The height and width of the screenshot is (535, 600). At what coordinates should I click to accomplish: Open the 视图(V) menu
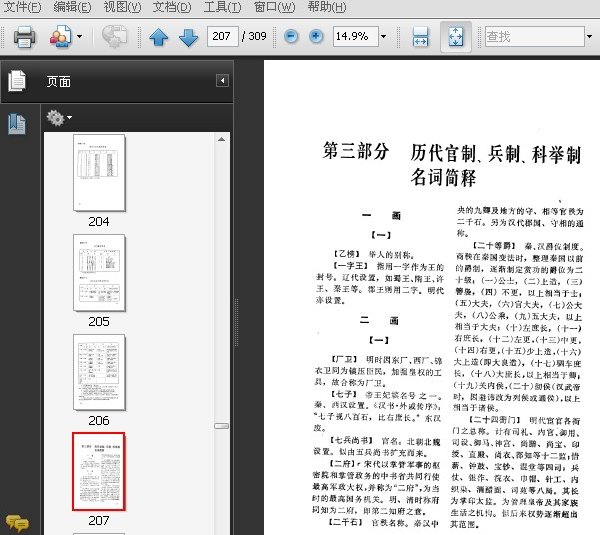tap(122, 7)
